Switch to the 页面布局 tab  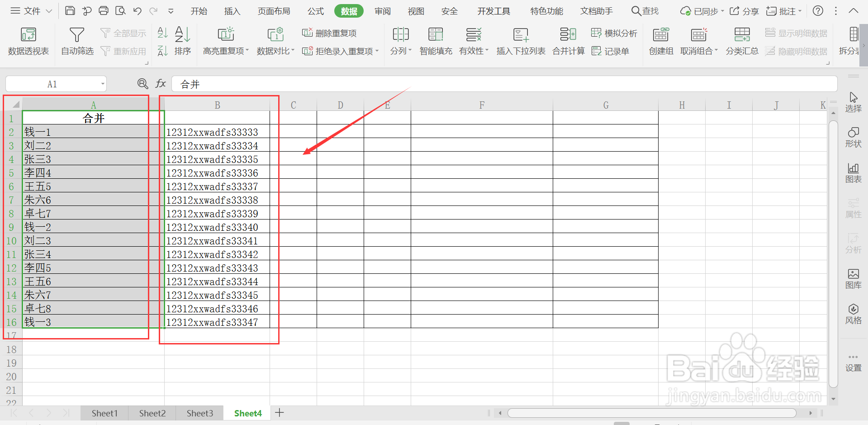[x=274, y=11]
